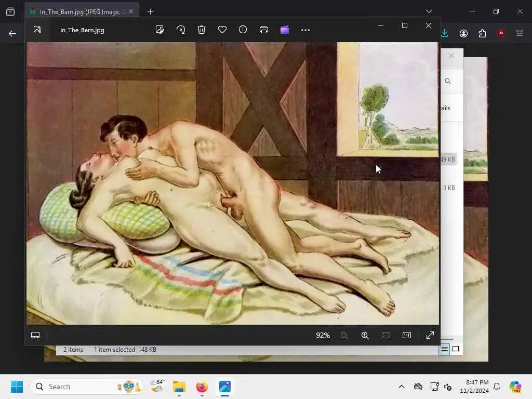Click the 92% zoom level value
532x399 pixels.
coord(323,335)
